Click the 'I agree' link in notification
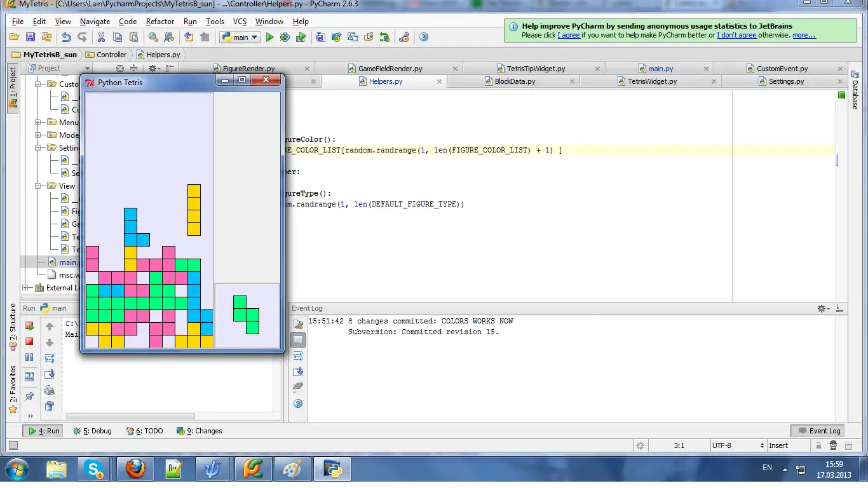Viewport: 868px width, 488px height. pyautogui.click(x=569, y=36)
